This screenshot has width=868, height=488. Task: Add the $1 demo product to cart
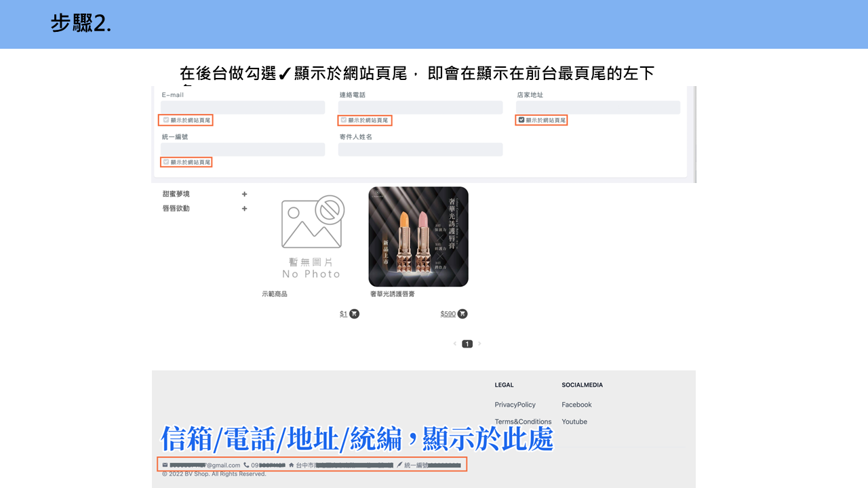[x=354, y=314]
